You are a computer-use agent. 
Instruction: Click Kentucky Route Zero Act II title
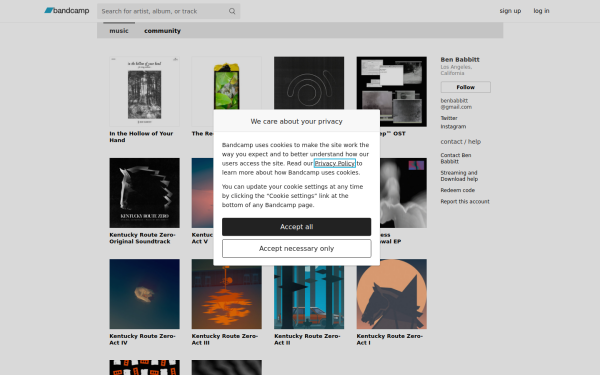[x=307, y=339]
